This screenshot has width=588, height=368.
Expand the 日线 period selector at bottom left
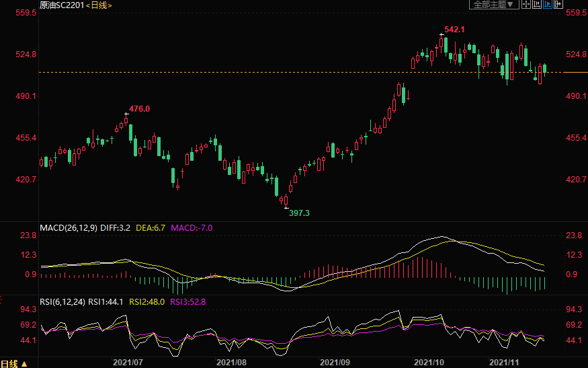14,363
